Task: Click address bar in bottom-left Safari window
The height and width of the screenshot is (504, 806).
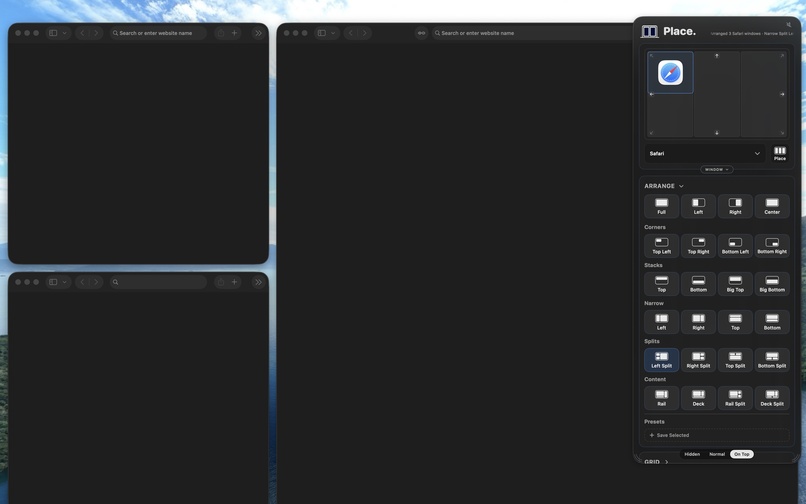Action: coord(158,282)
